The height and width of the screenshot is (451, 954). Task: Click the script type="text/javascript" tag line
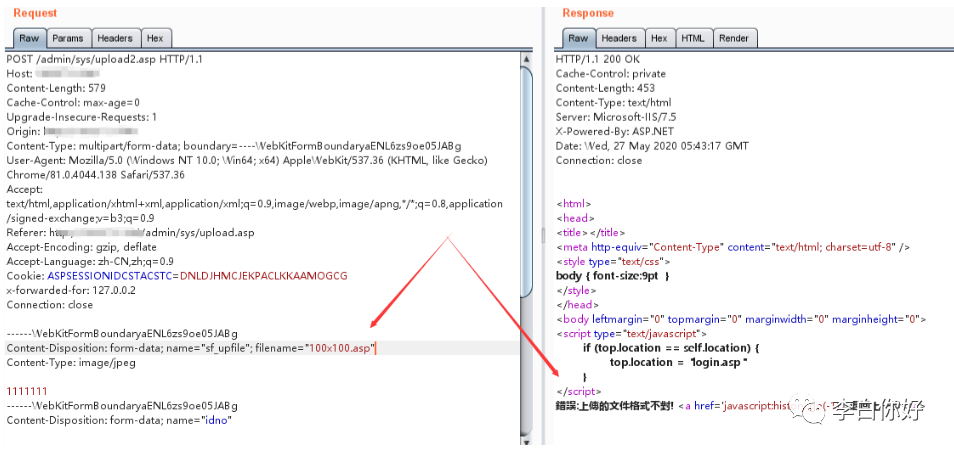632,334
